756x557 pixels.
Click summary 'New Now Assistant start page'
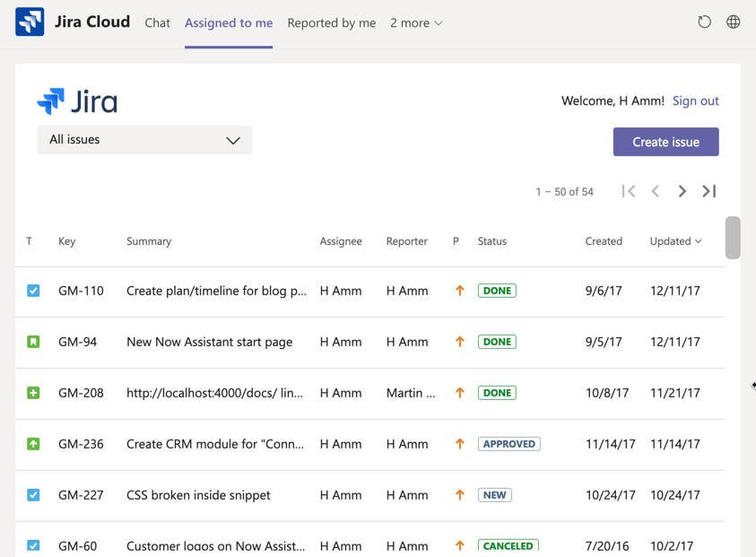tap(209, 342)
